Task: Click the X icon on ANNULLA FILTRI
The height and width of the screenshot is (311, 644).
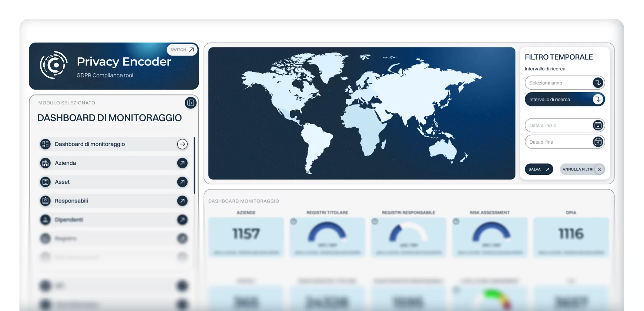Action: pyautogui.click(x=599, y=169)
